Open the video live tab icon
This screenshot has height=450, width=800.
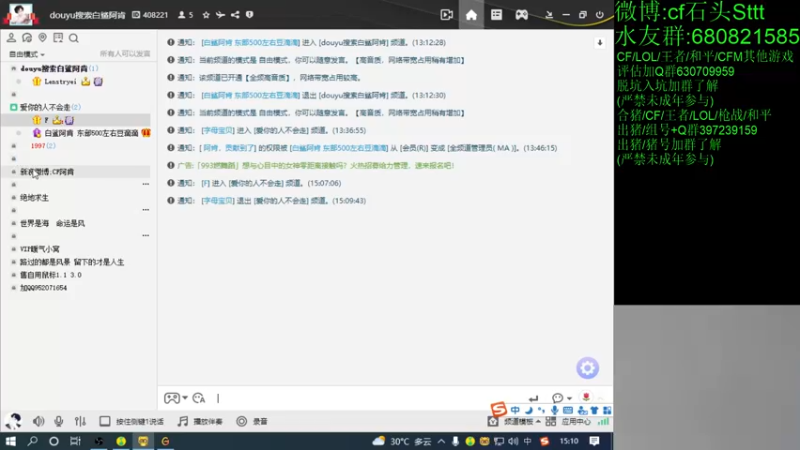coord(446,15)
